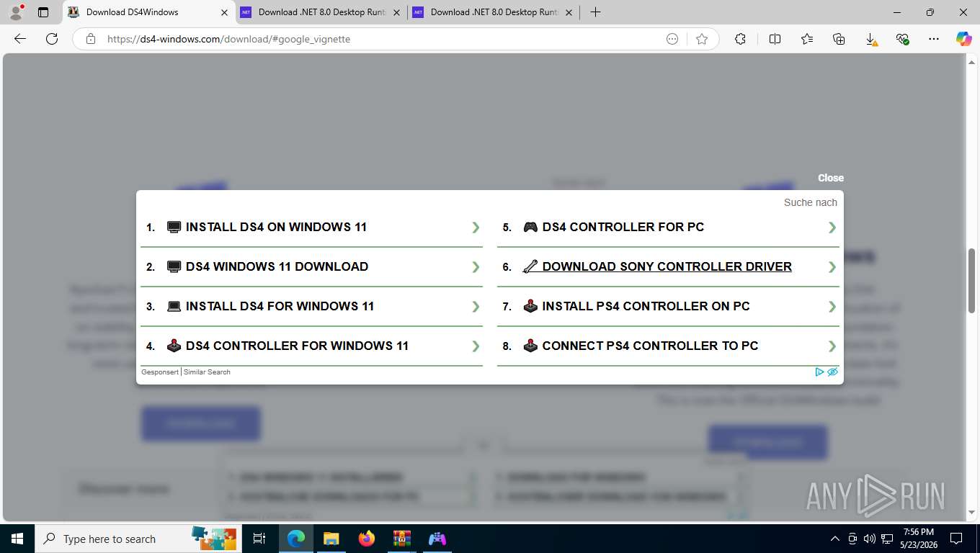Image resolution: width=980 pixels, height=553 pixels.
Task: Click the page vertical scrollbar thumb
Action: (971, 281)
